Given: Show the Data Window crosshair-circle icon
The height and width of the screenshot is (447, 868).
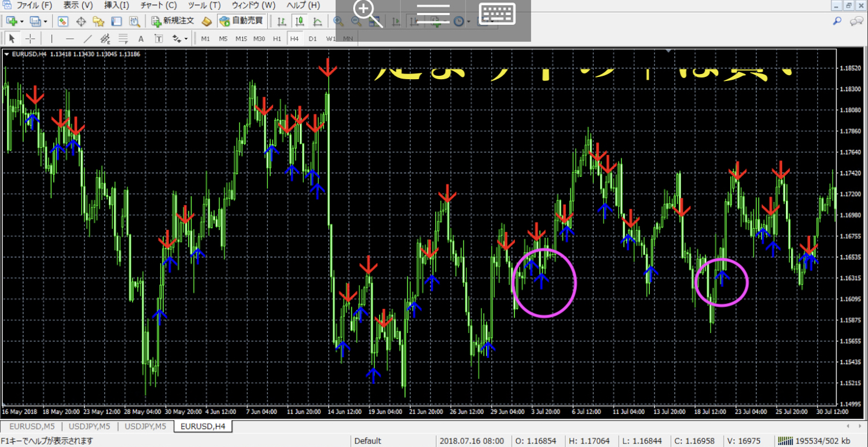Looking at the screenshot, I should (81, 21).
